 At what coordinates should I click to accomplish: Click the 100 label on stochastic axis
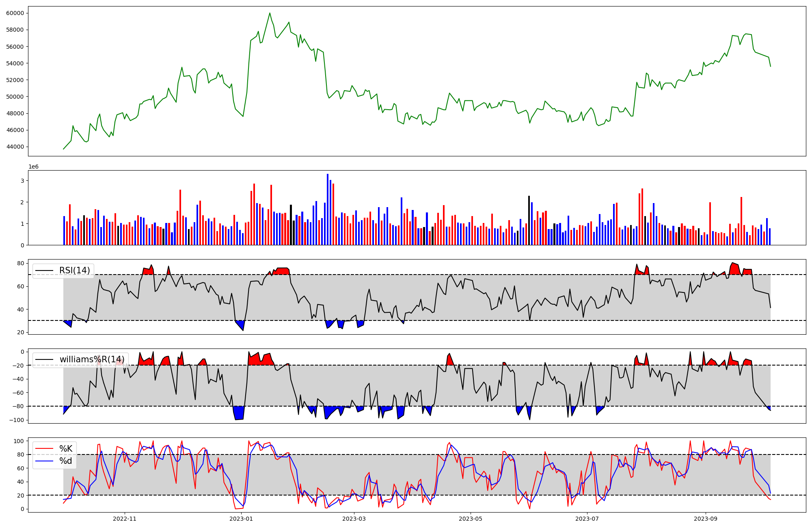pos(19,441)
